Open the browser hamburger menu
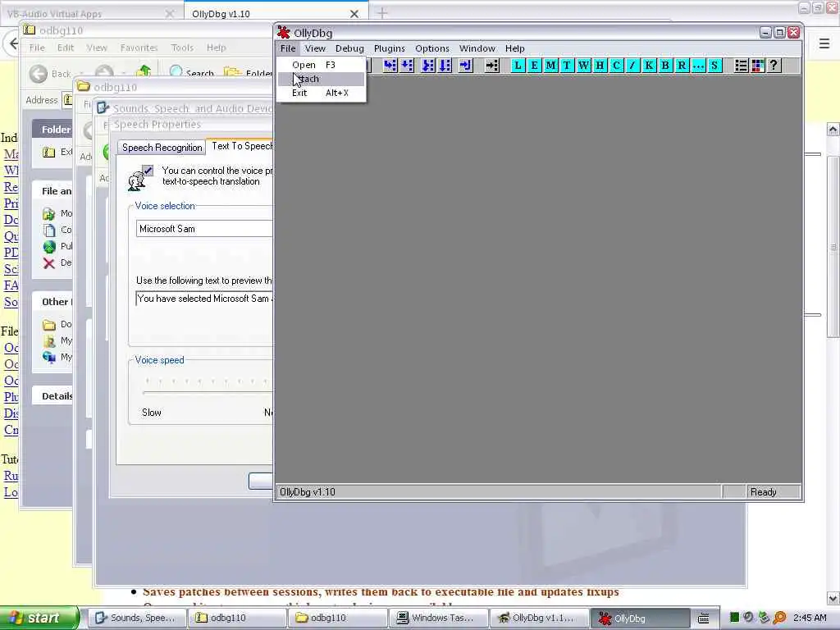The height and width of the screenshot is (630, 840). click(824, 43)
